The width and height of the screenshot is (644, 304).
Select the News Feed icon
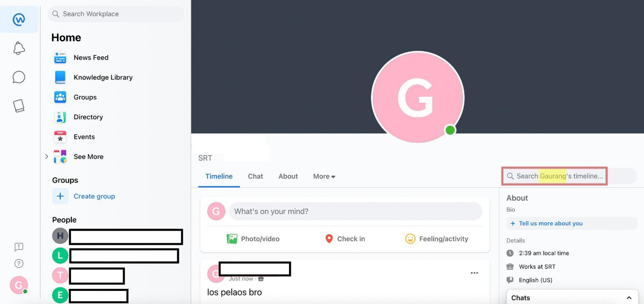tap(60, 58)
